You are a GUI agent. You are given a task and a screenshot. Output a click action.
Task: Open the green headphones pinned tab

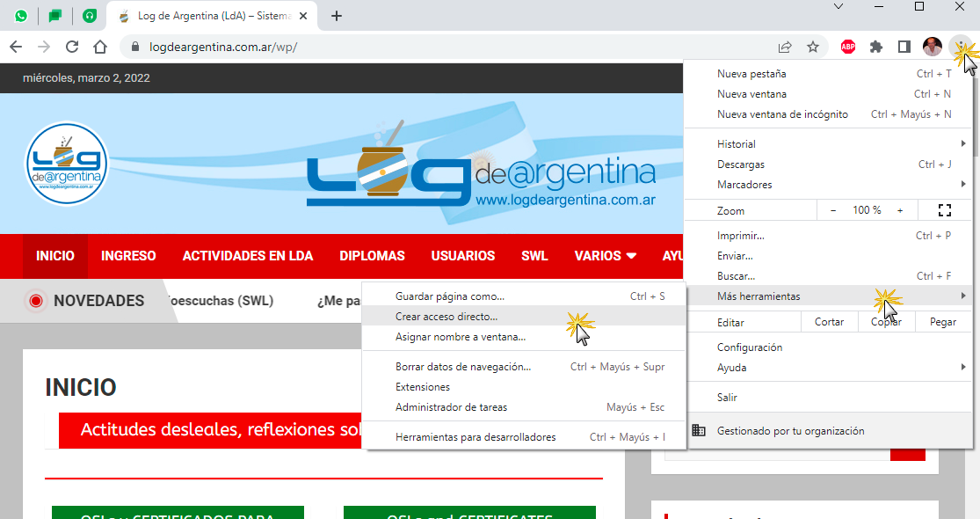point(90,16)
